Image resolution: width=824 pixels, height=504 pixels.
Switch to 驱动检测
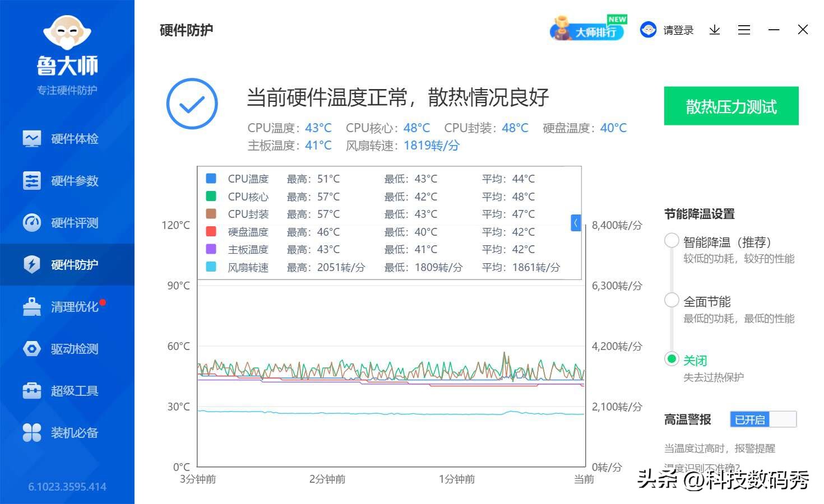tap(67, 348)
